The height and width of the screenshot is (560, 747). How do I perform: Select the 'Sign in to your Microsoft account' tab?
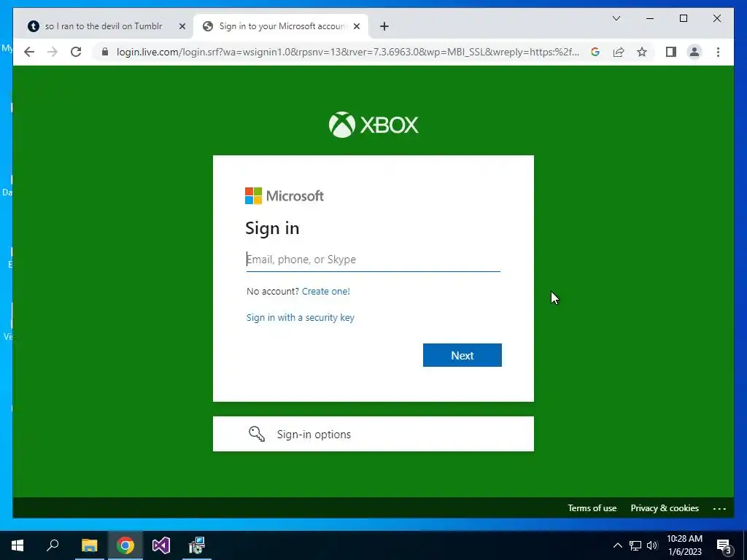tap(281, 26)
